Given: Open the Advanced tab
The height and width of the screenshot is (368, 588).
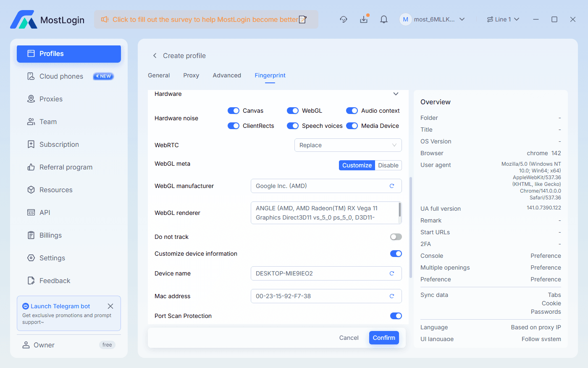Looking at the screenshot, I should (x=227, y=75).
